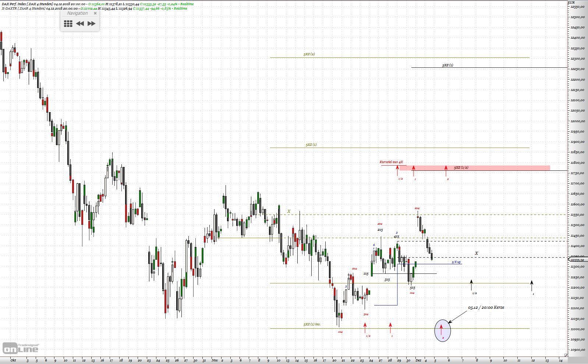Click the closing value C:11335,32 in DAX legend
The width and height of the screenshot is (588, 364).
pyautogui.click(x=148, y=4)
